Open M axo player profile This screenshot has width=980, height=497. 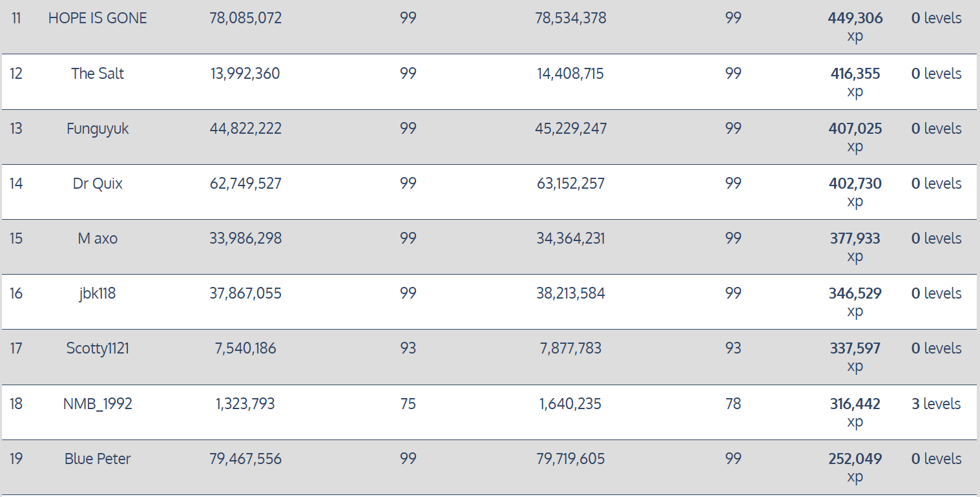(98, 238)
